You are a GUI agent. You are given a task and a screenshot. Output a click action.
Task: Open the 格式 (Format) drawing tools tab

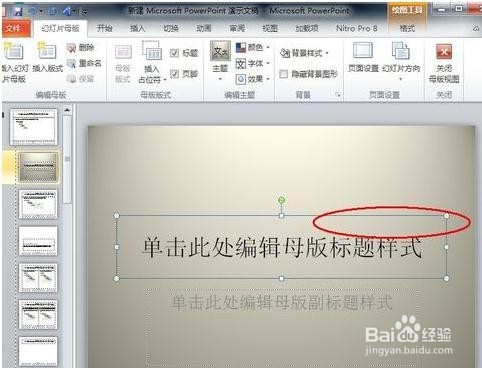coord(407,29)
